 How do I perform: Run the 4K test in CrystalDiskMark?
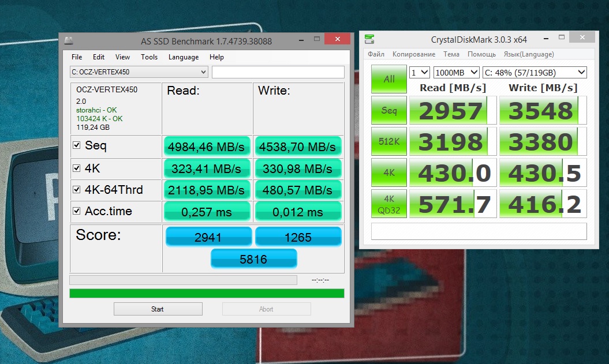click(x=389, y=172)
